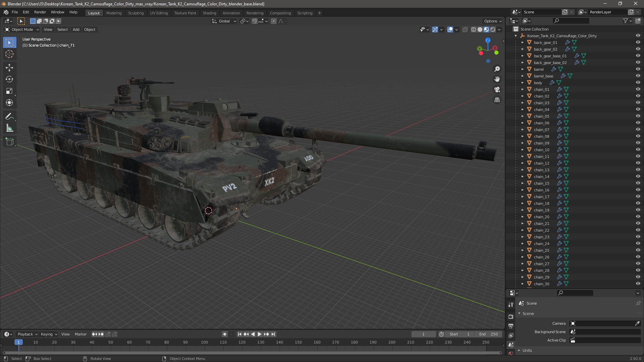Click View in timeline header
The height and width of the screenshot is (362, 644).
pyautogui.click(x=65, y=334)
